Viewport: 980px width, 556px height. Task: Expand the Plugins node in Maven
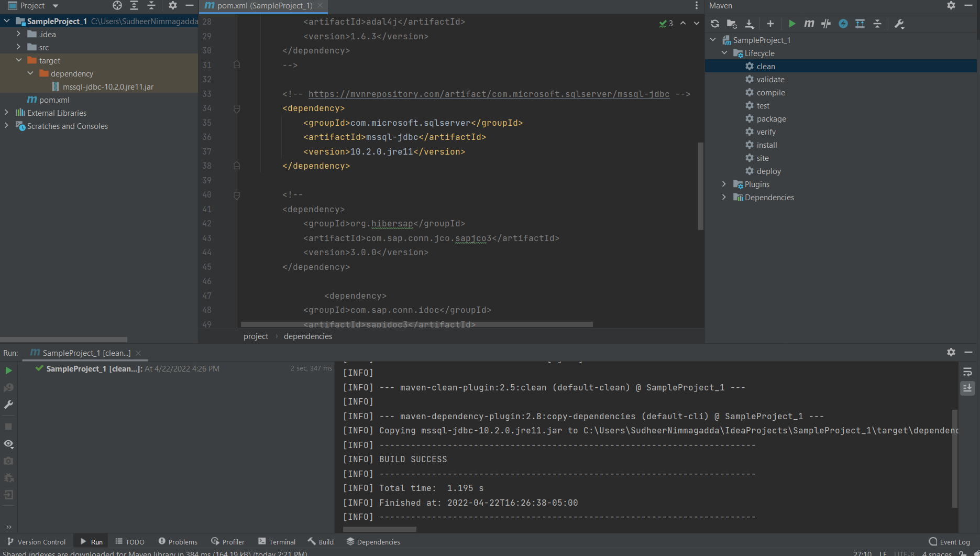click(x=724, y=184)
